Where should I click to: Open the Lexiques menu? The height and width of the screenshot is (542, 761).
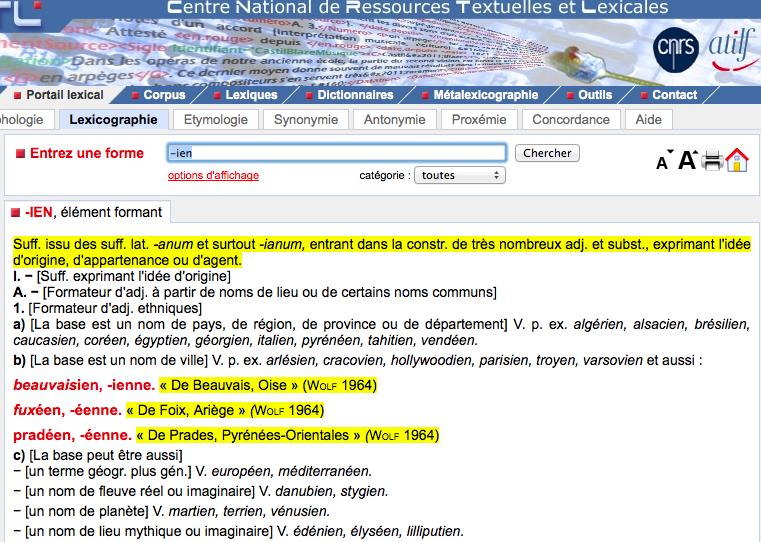click(246, 95)
